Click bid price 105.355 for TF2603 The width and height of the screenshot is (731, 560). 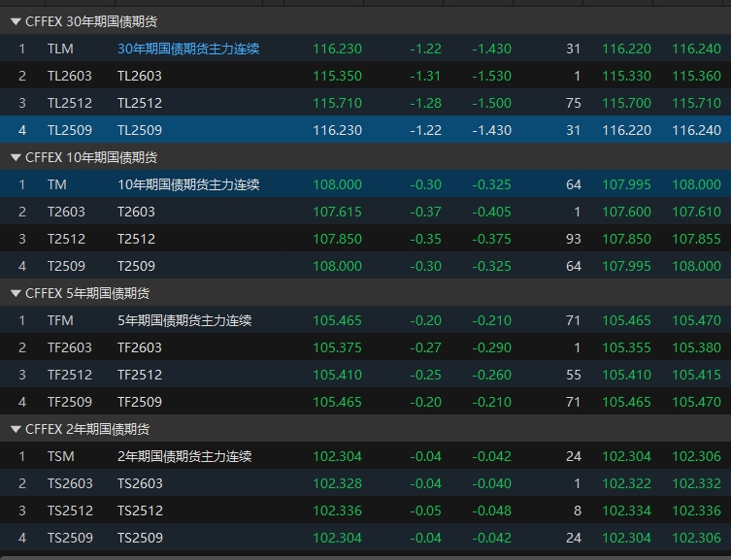pyautogui.click(x=626, y=347)
